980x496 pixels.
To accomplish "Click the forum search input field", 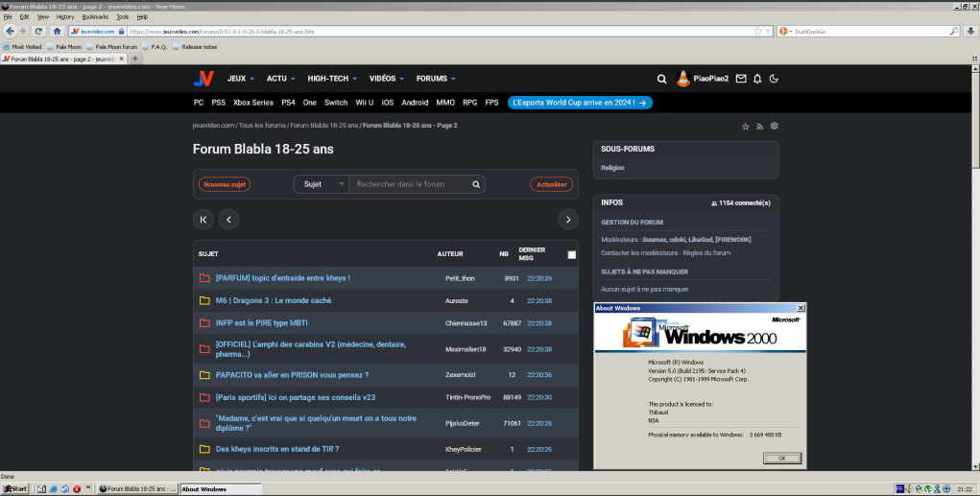I will pyautogui.click(x=408, y=184).
